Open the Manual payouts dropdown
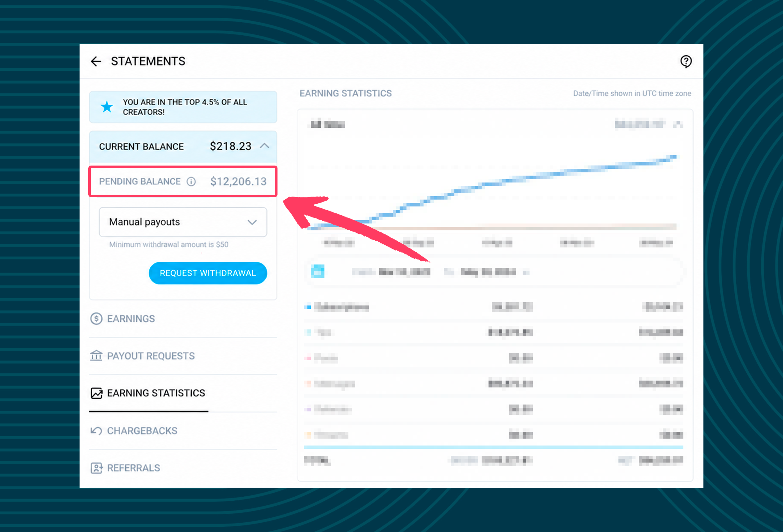 183,222
